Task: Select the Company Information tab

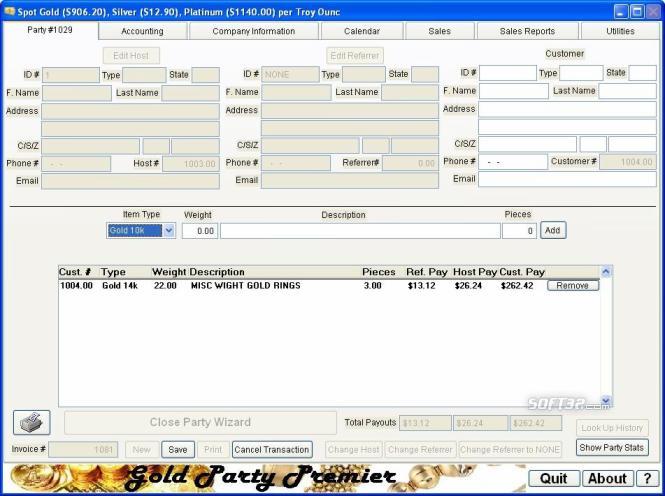Action: pyautogui.click(x=254, y=31)
